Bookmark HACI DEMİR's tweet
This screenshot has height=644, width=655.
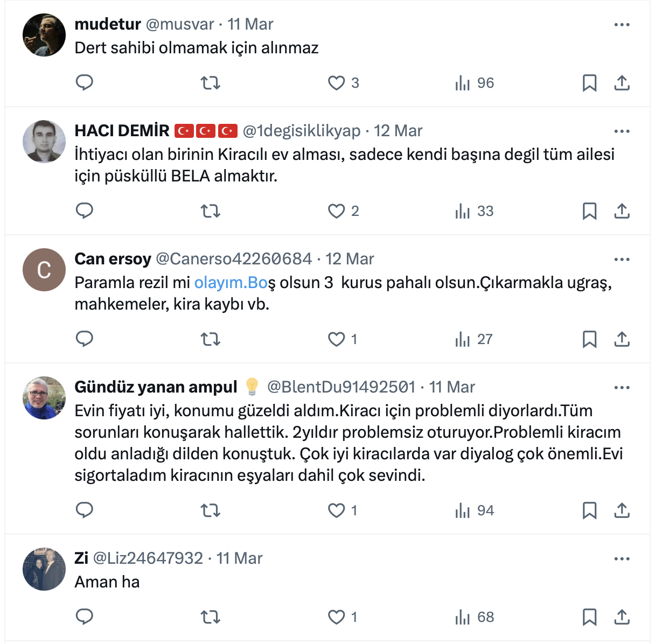coord(589,211)
